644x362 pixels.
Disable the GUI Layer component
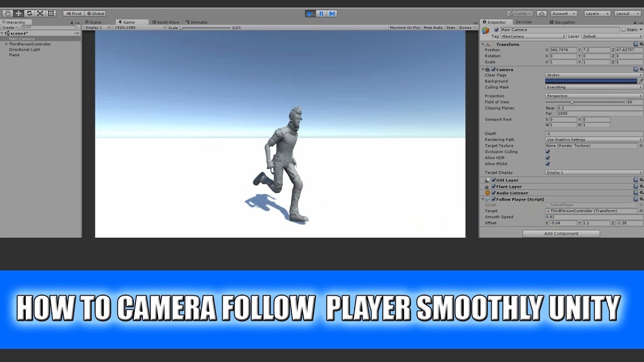tap(494, 180)
